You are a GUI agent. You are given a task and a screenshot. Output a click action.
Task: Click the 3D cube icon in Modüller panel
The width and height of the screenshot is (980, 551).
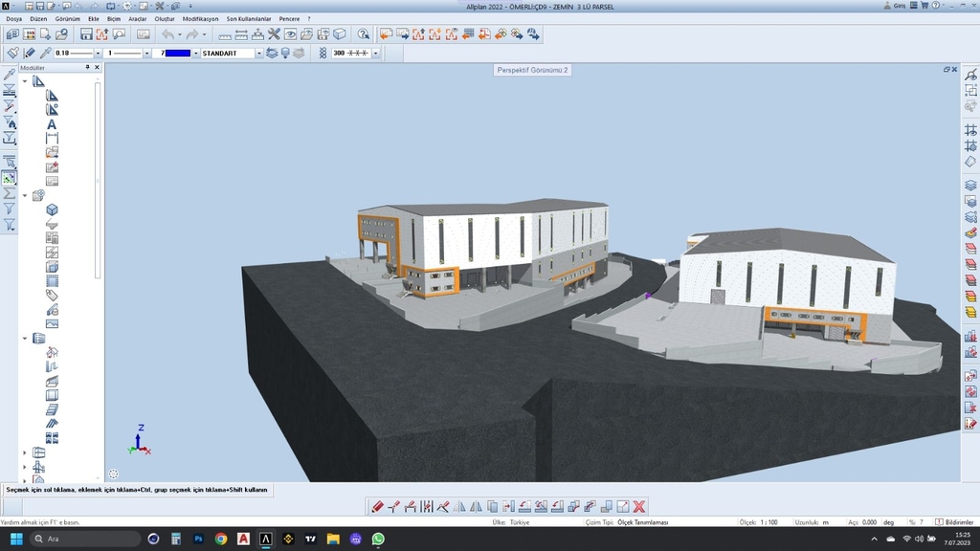pos(52,209)
